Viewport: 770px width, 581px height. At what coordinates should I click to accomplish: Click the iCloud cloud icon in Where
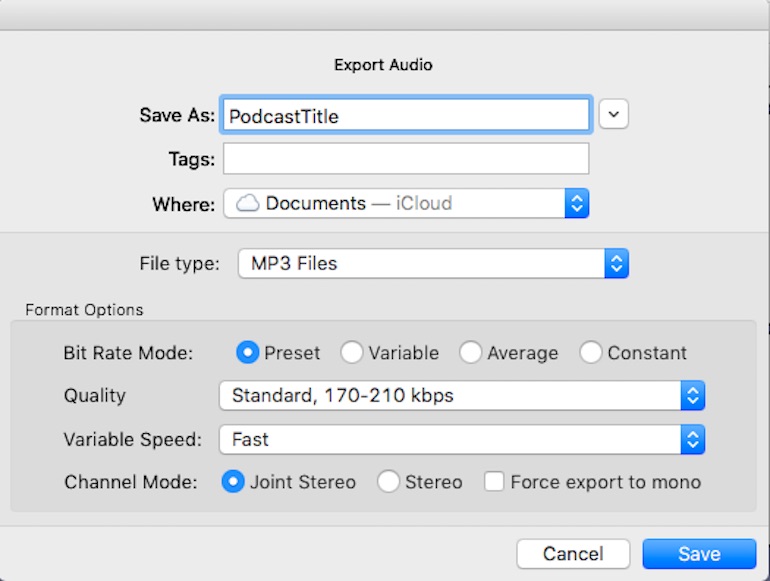pos(248,203)
